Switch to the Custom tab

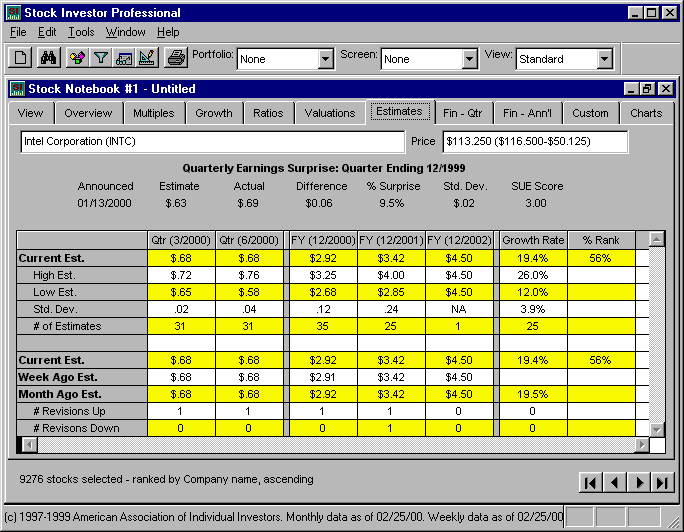click(x=590, y=113)
